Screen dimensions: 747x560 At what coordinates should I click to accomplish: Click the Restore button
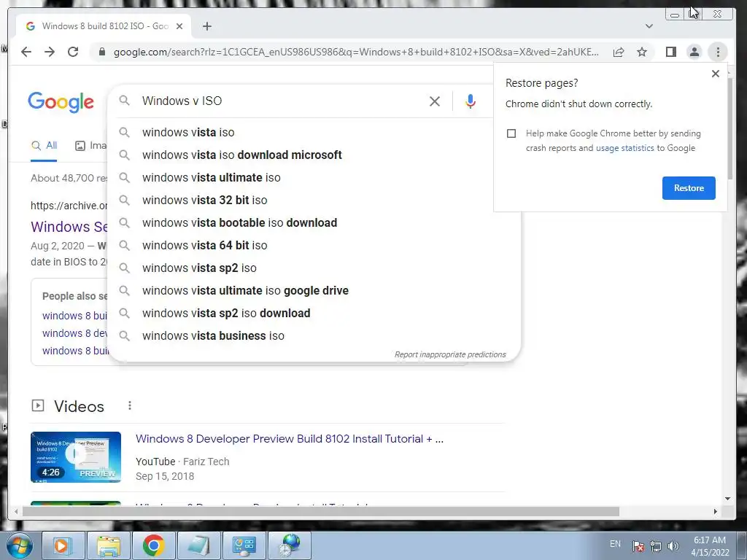pos(689,187)
